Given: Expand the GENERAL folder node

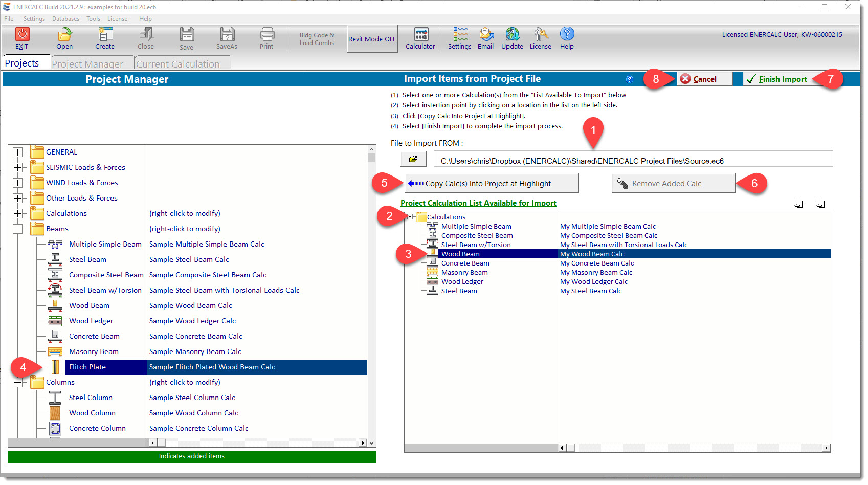Looking at the screenshot, I should [x=18, y=152].
